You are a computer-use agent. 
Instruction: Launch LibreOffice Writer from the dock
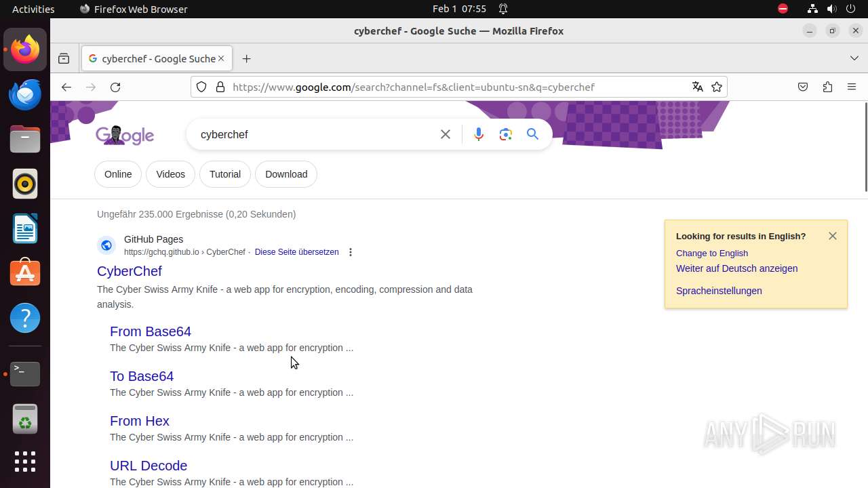tap(25, 228)
